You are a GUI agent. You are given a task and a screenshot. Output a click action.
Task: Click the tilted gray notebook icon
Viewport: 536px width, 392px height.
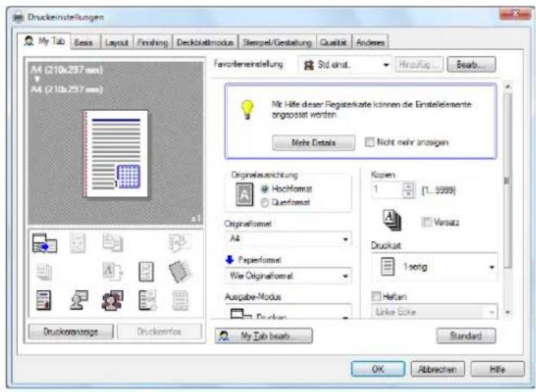pyautogui.click(x=180, y=271)
